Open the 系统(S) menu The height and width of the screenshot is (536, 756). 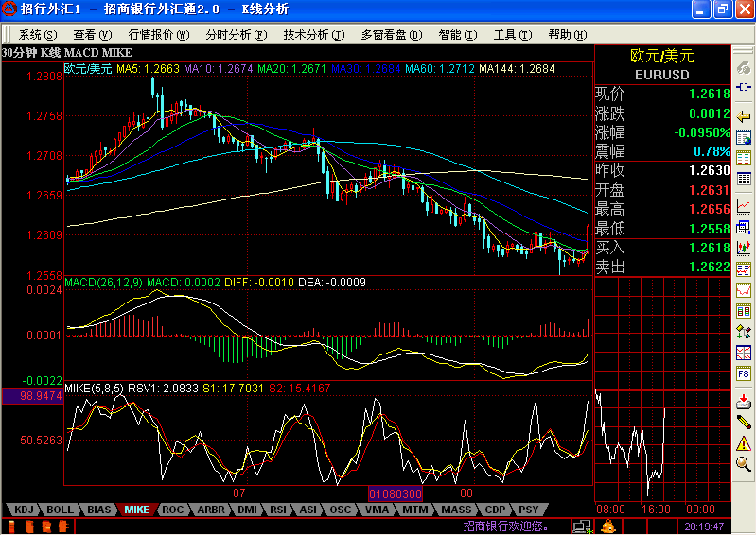[x=38, y=35]
